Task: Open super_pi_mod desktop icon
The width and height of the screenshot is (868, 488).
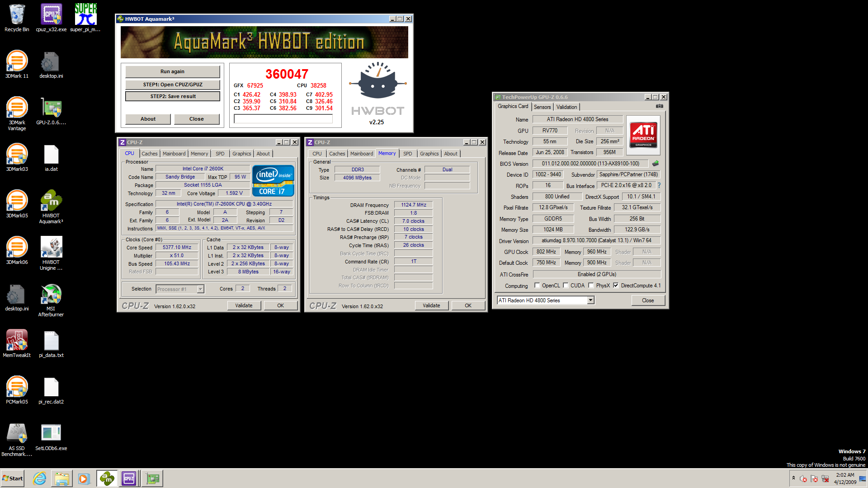Action: 85,18
